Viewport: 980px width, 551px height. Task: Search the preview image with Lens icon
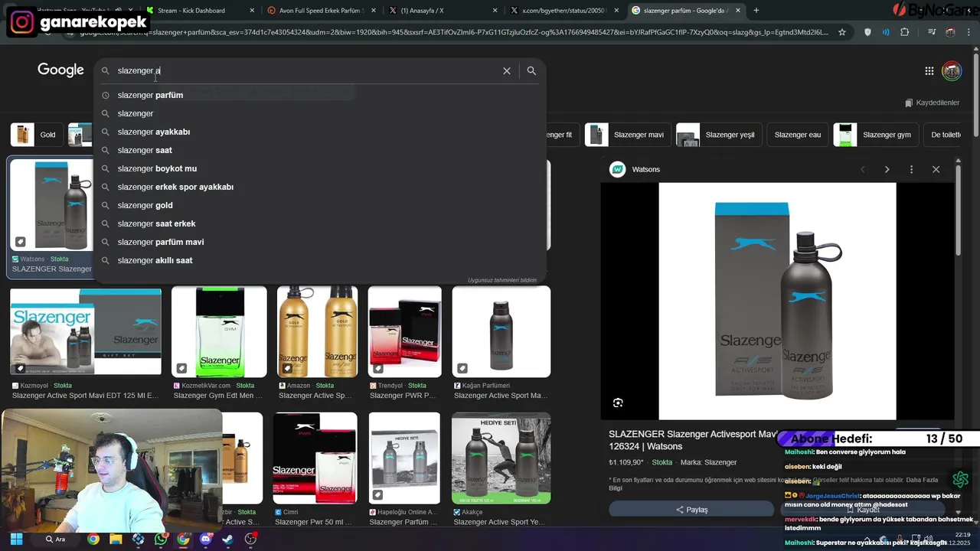pyautogui.click(x=618, y=403)
